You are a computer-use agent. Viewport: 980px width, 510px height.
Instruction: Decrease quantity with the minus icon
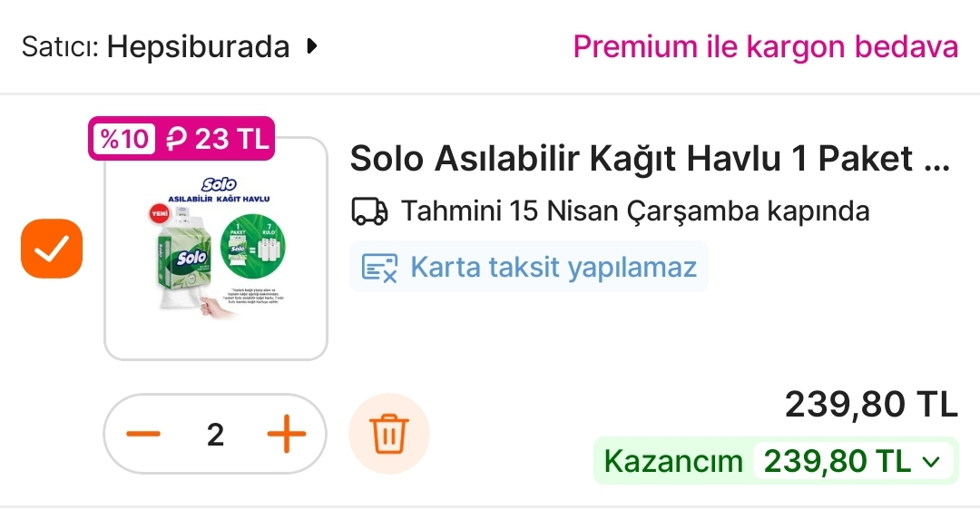click(x=143, y=434)
